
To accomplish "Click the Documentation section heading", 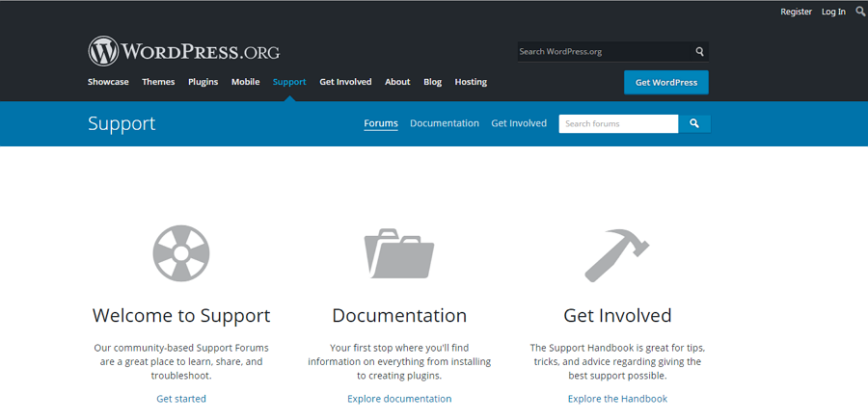I will tap(399, 316).
